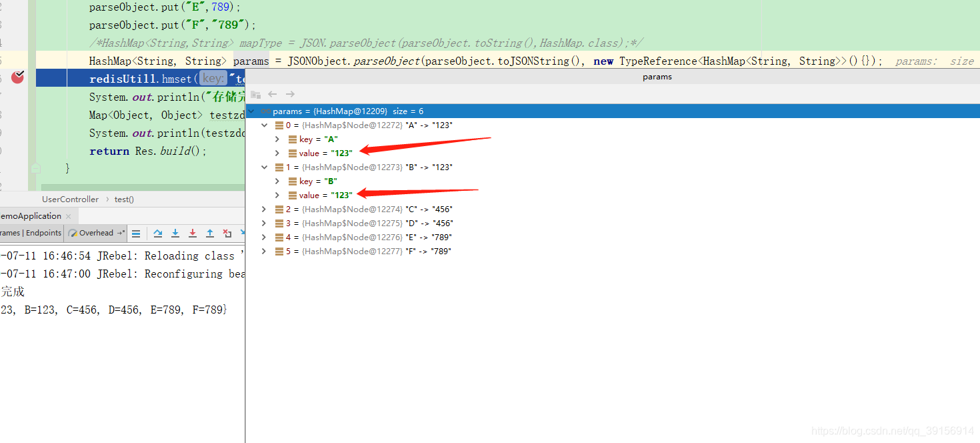Click test() in the breadcrumb
Image resolution: width=980 pixels, height=443 pixels.
tap(124, 199)
